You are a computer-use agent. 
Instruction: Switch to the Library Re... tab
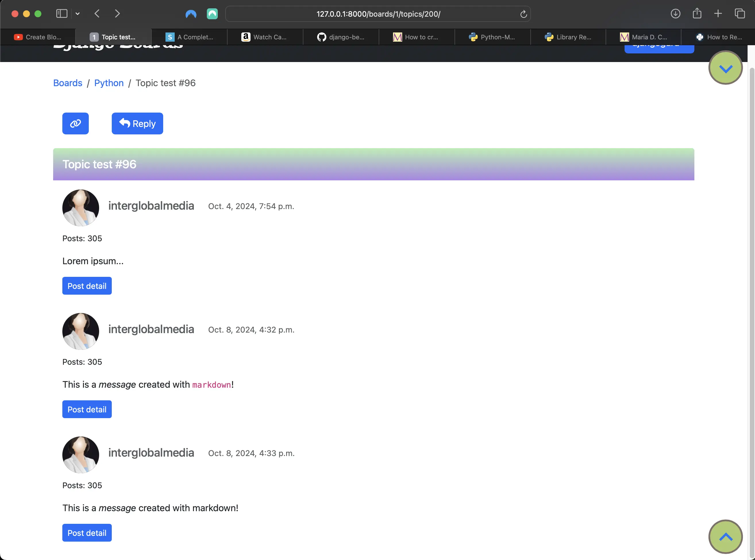click(x=568, y=37)
